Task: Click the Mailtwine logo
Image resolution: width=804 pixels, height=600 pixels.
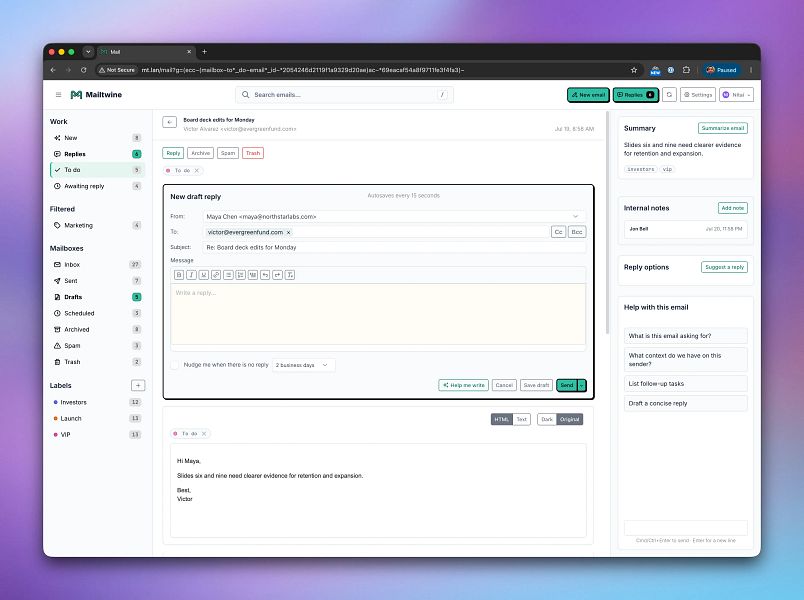Action: coord(96,94)
